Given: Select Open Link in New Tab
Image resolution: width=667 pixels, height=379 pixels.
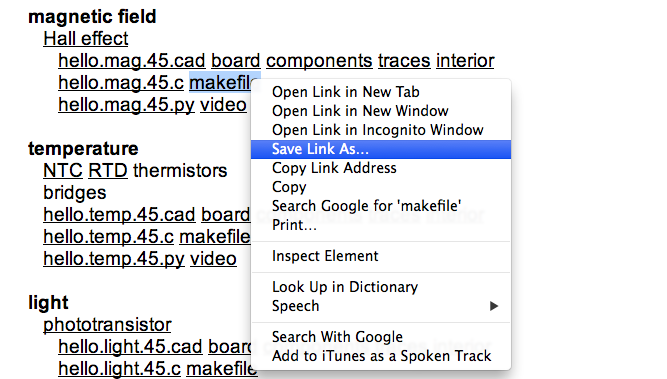Looking at the screenshot, I should (381, 92).
